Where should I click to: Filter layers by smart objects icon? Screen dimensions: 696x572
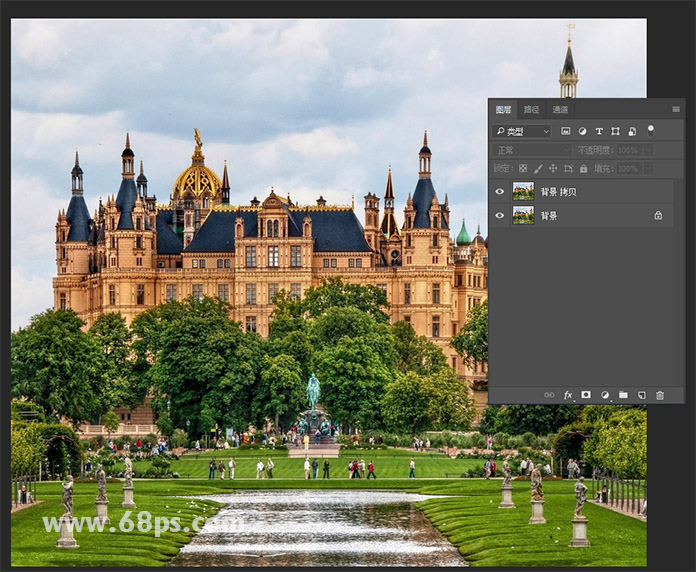[632, 131]
